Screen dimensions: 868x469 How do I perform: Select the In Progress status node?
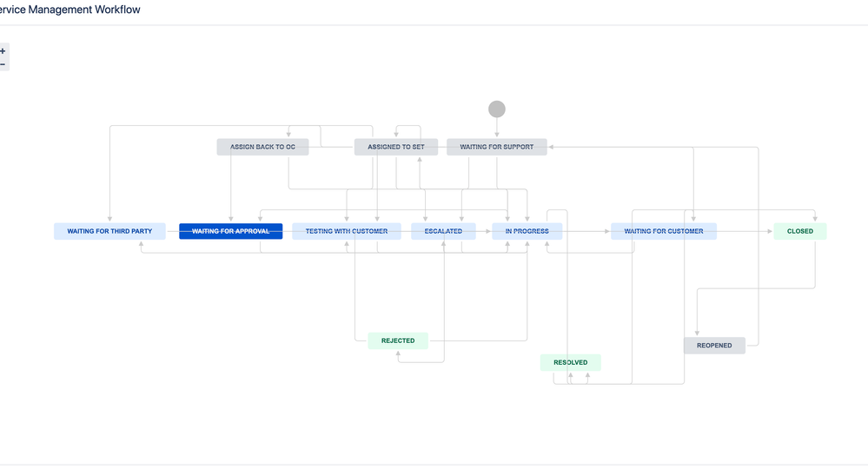tap(527, 231)
